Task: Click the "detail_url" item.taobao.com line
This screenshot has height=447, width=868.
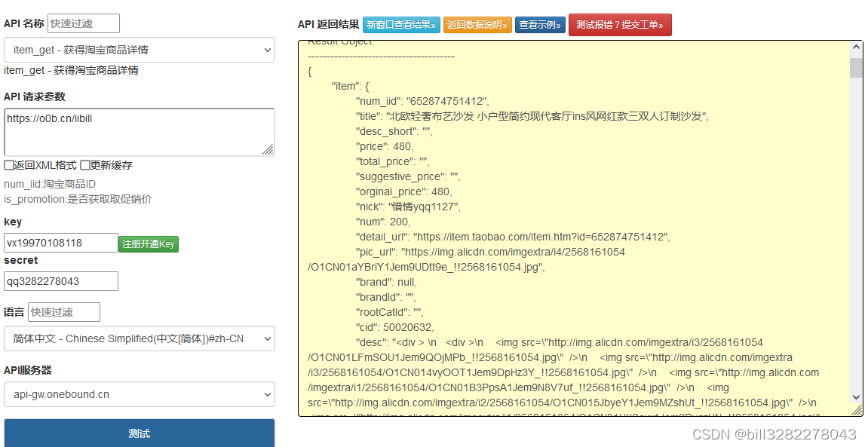Action: pyautogui.click(x=513, y=237)
